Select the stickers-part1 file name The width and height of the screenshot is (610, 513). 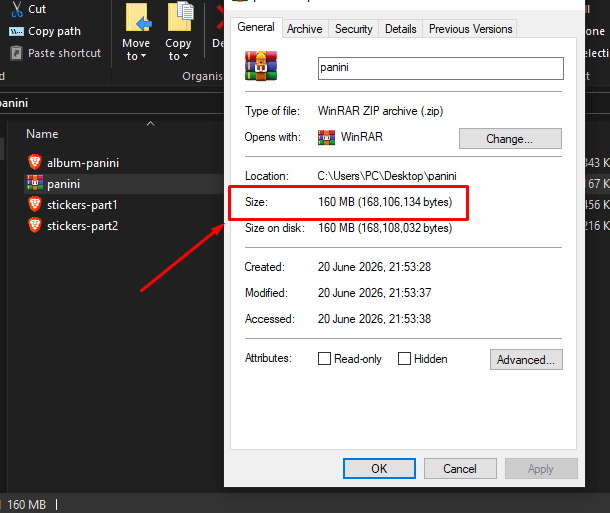click(x=82, y=205)
